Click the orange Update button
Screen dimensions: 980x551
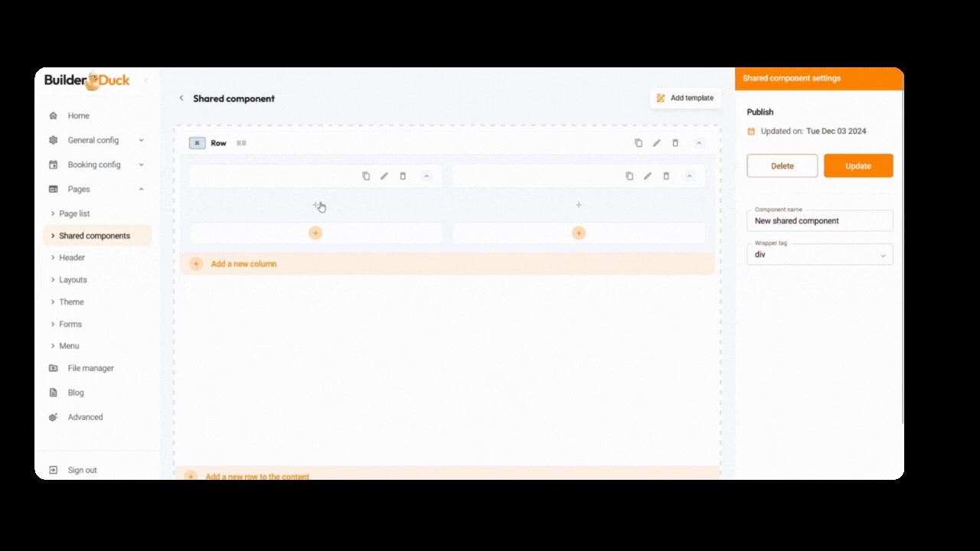click(857, 166)
